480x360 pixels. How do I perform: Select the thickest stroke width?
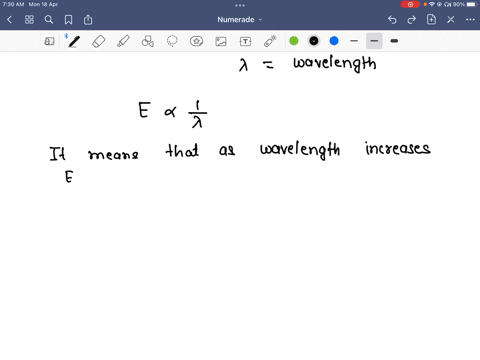(394, 41)
